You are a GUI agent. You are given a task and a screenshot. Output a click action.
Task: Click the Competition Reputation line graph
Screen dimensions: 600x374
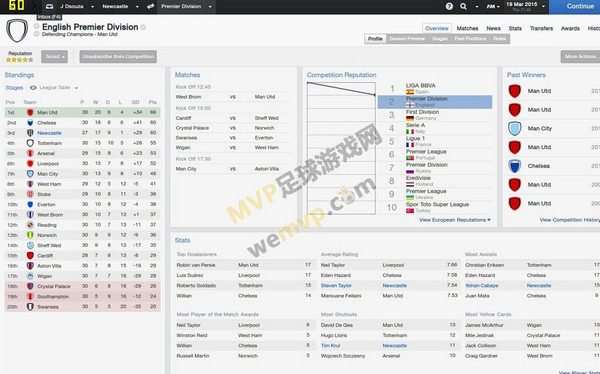tap(341, 148)
